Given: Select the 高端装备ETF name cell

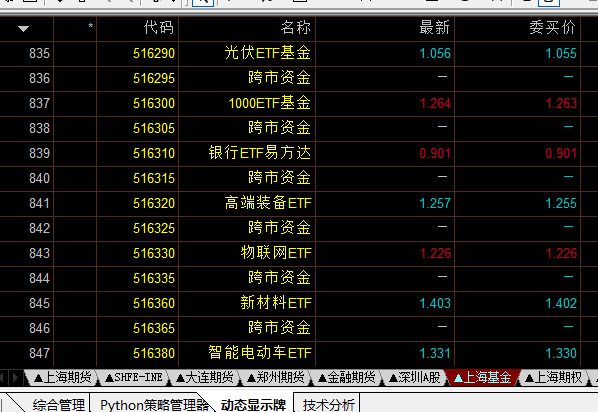Looking at the screenshot, I should 268,203.
